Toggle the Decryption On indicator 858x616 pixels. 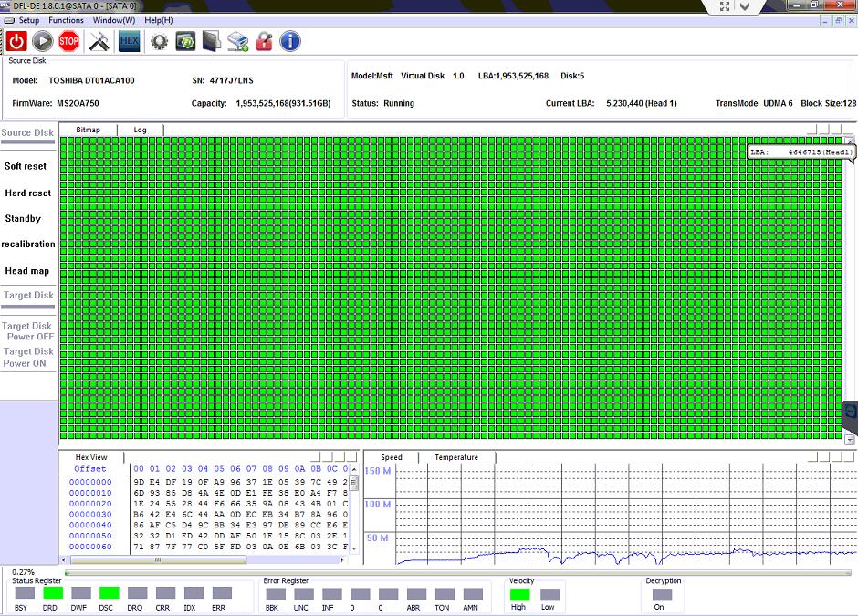(662, 594)
